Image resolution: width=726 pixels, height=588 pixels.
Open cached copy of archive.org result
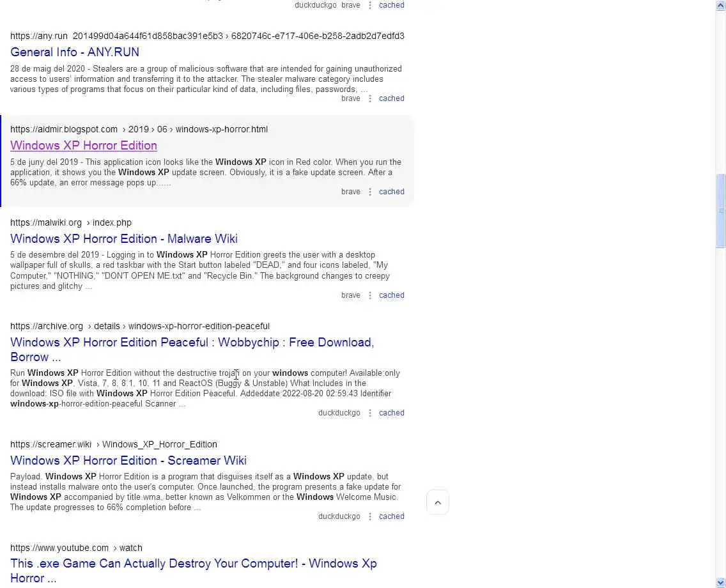click(391, 412)
